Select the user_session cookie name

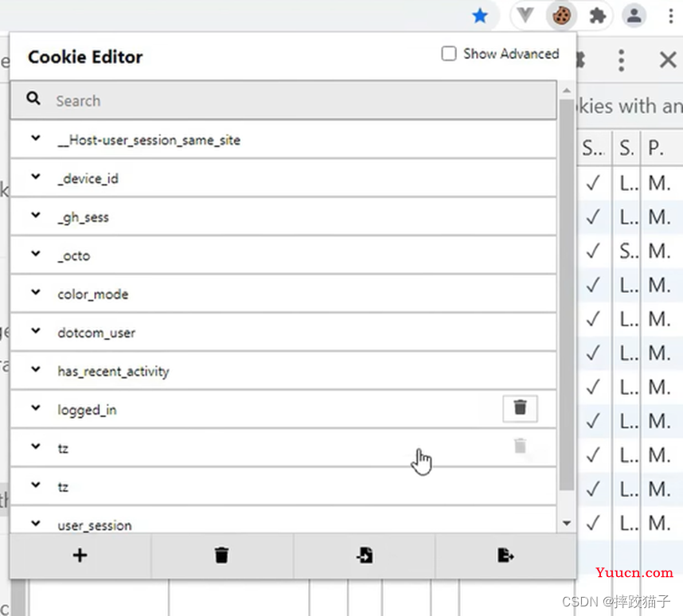[95, 525]
